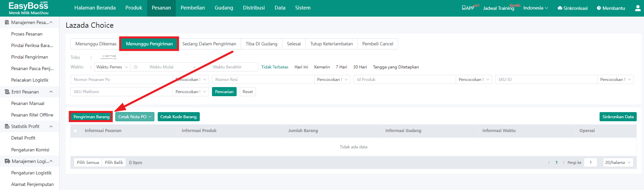Click the Reset button

point(247,92)
